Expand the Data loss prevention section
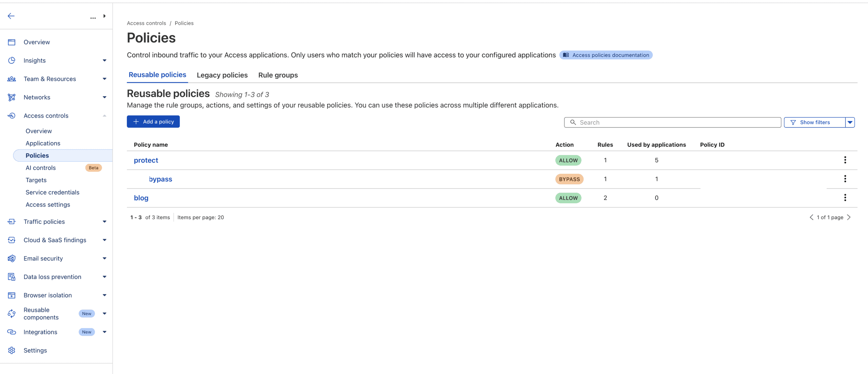Screen dimensions: 868x374 click(104, 277)
